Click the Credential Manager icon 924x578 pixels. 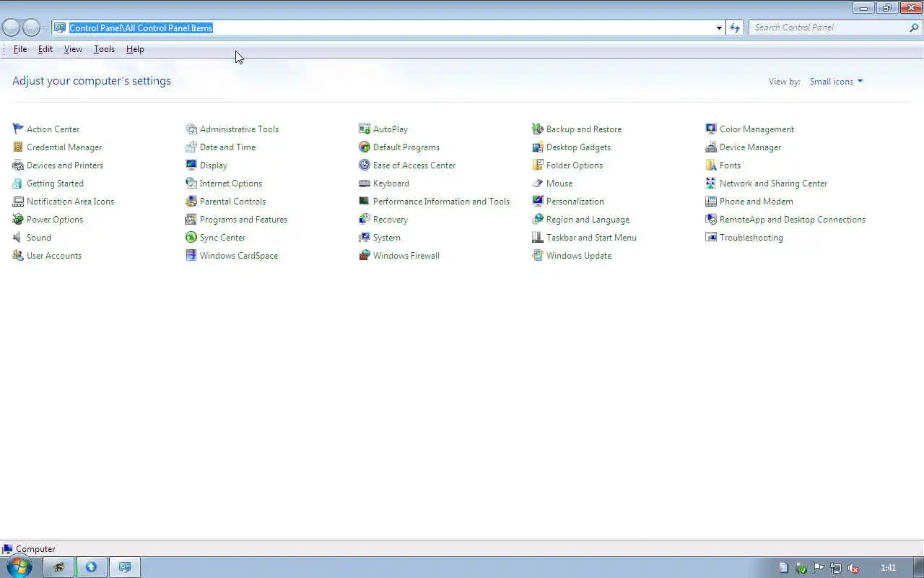[18, 147]
